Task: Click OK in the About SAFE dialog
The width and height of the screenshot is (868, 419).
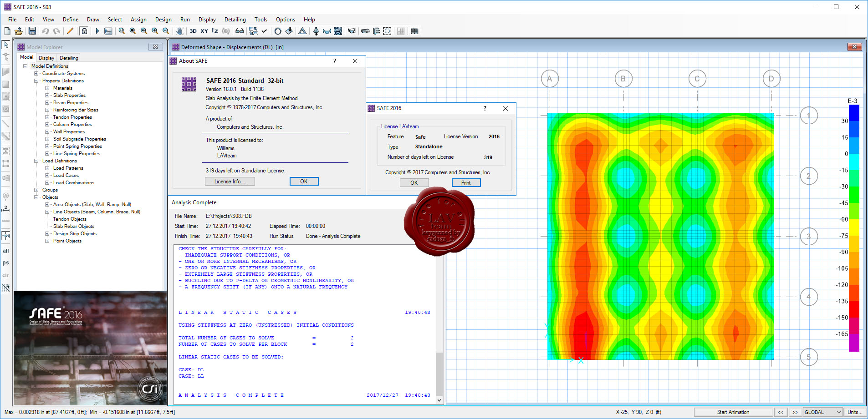Action: tap(304, 181)
